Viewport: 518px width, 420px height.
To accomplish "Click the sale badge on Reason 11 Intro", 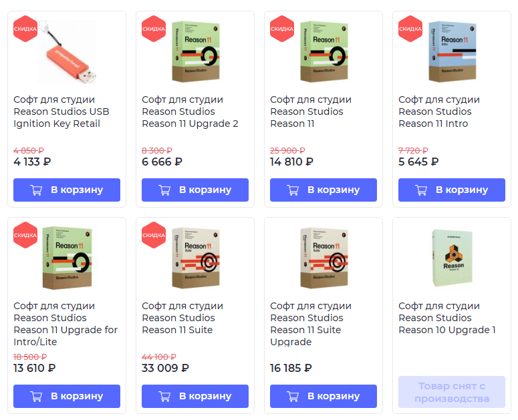I will (410, 29).
